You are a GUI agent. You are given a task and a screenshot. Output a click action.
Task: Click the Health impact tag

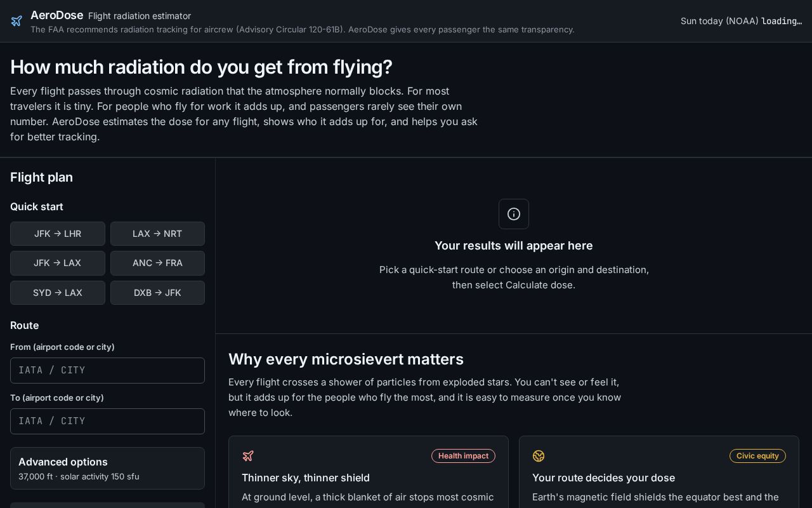(x=463, y=456)
